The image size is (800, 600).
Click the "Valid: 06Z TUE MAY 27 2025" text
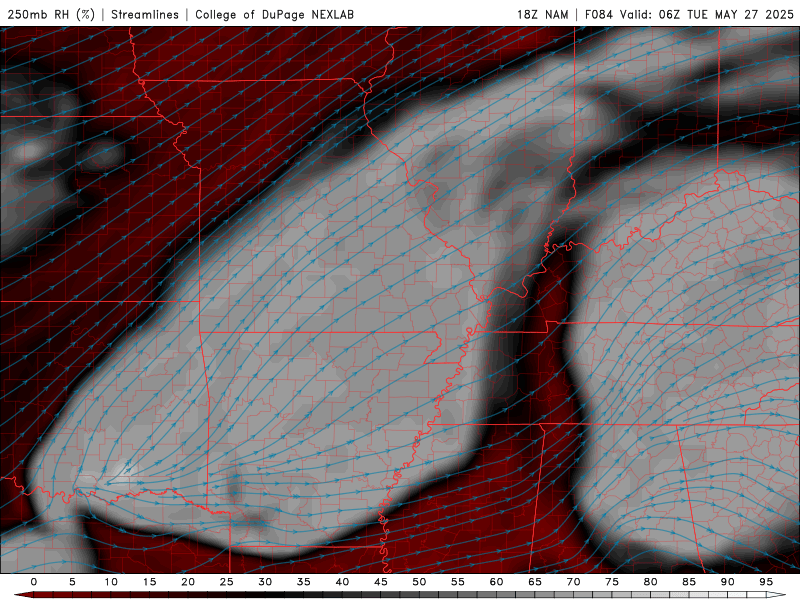pyautogui.click(x=707, y=14)
